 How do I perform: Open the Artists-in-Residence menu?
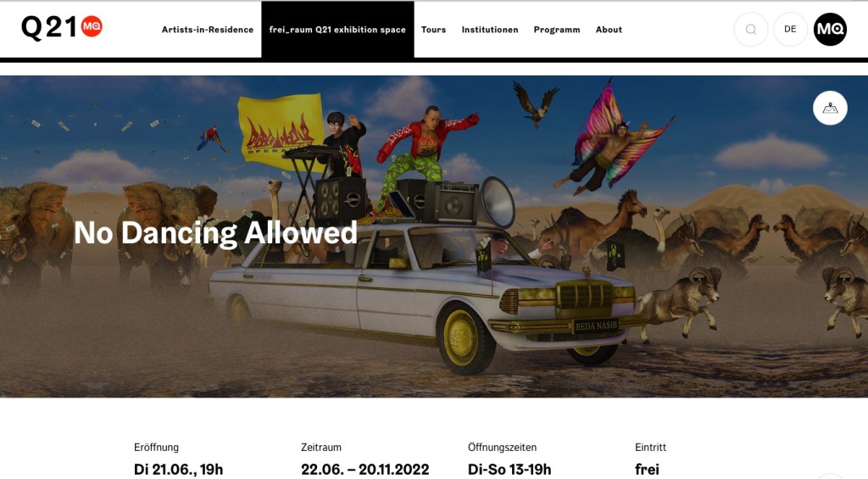(x=208, y=30)
